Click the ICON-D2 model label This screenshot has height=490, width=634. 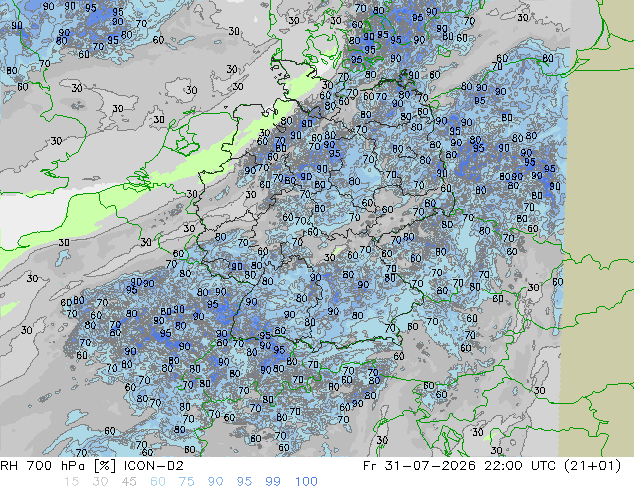[154, 466]
